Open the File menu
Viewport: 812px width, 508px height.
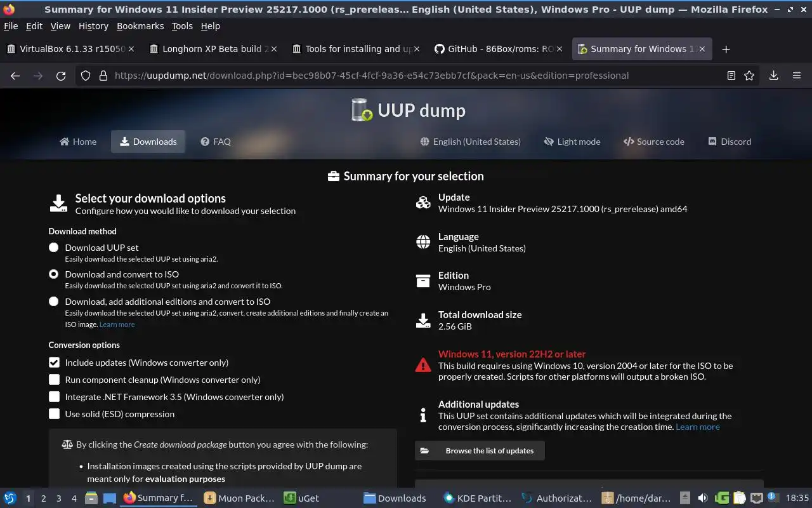[11, 26]
